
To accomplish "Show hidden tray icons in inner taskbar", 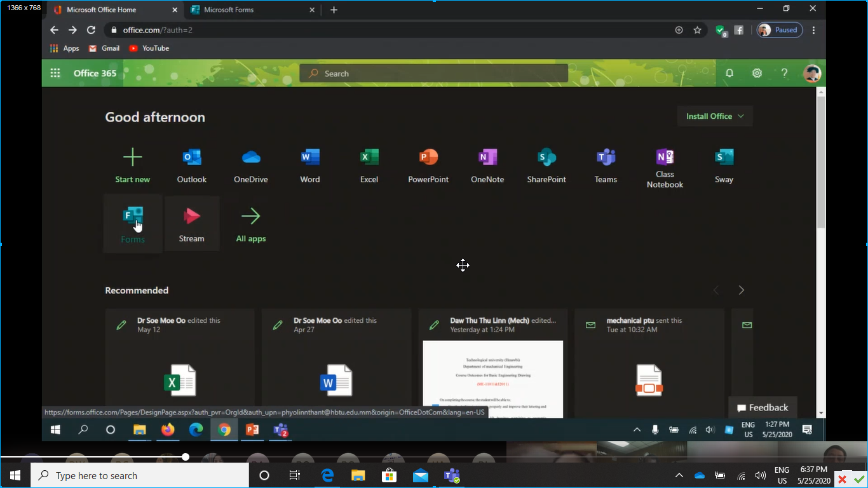I will pos(637,430).
